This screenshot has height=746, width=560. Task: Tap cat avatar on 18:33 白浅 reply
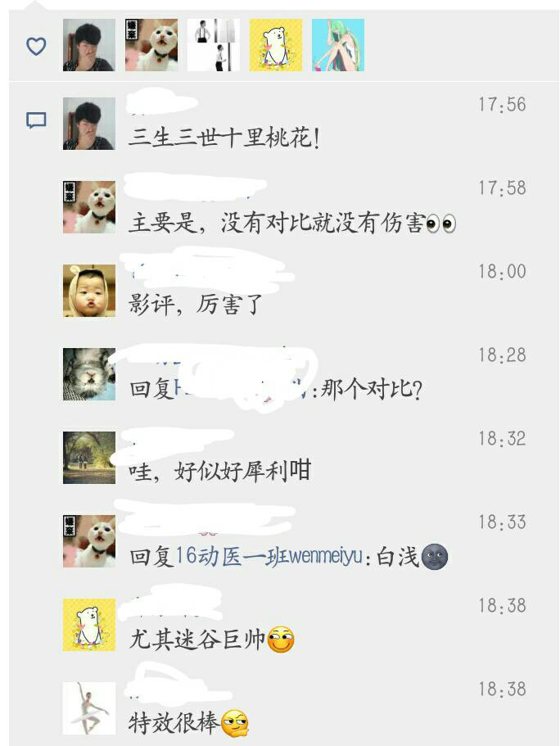89,541
